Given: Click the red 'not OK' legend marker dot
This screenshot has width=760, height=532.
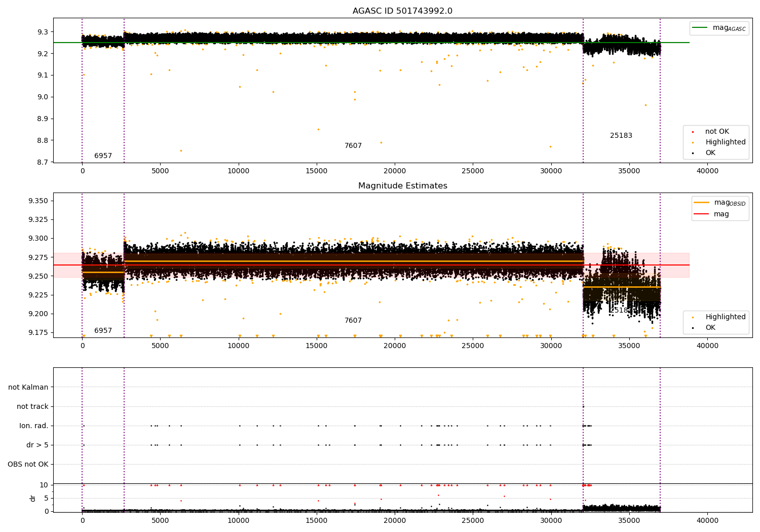Looking at the screenshot, I should [x=693, y=132].
